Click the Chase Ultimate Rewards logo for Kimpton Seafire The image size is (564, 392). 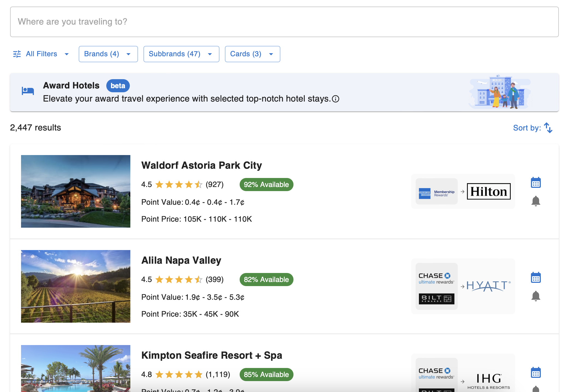click(x=436, y=373)
